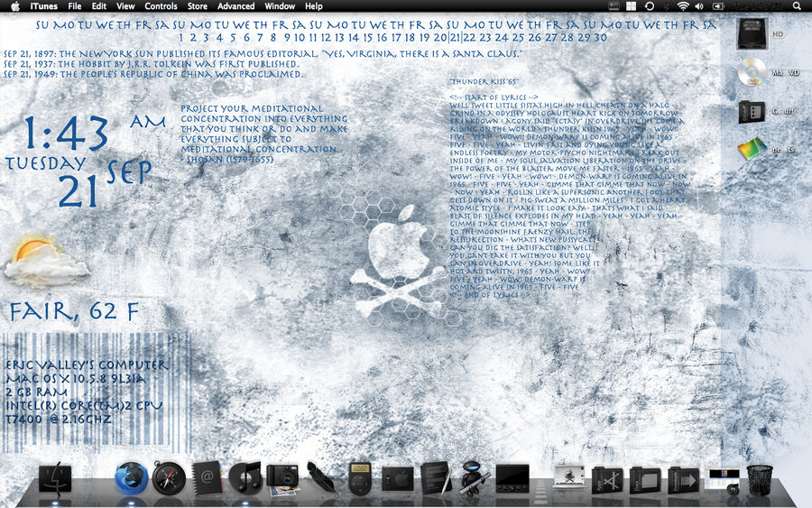Open the Edit menu
Image resolution: width=812 pixels, height=508 pixels.
(x=99, y=6)
